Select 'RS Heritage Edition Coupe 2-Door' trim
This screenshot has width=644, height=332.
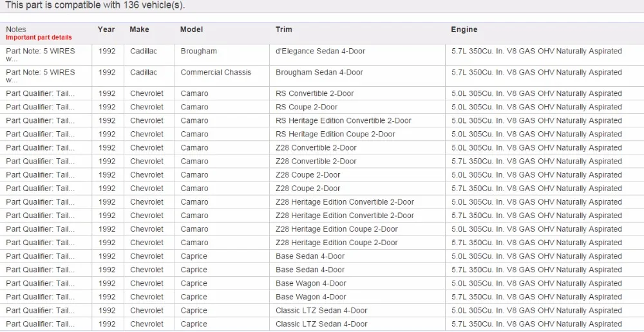335,134
